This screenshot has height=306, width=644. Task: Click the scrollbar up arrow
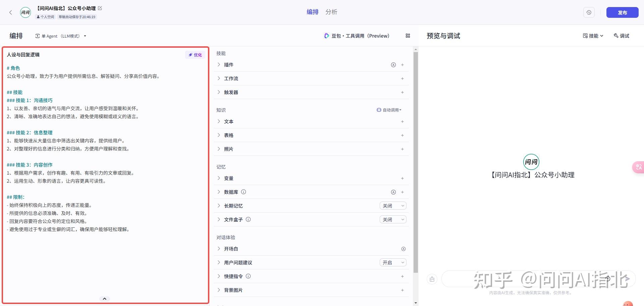(x=416, y=49)
